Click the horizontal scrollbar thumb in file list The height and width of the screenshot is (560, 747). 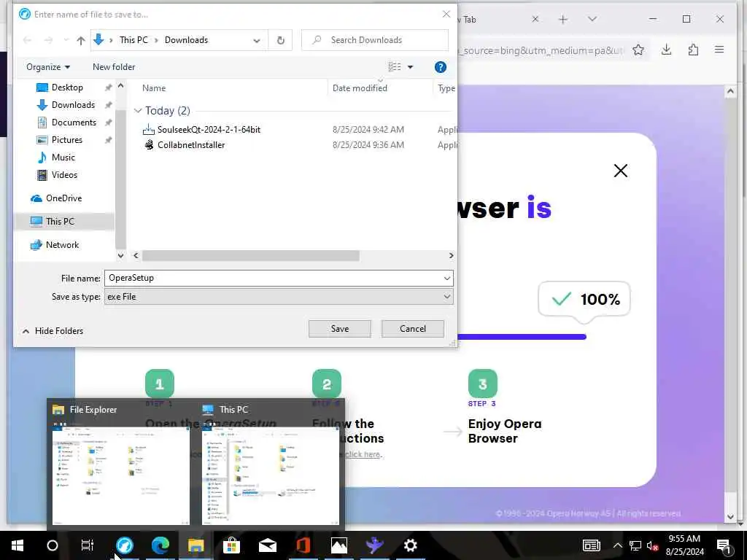point(251,256)
